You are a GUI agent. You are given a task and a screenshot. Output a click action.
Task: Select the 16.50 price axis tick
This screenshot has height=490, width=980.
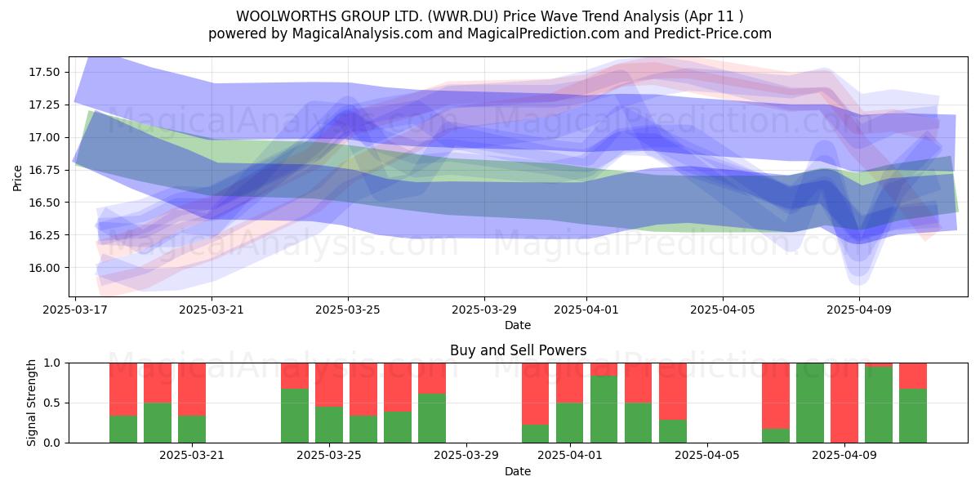pyautogui.click(x=44, y=203)
